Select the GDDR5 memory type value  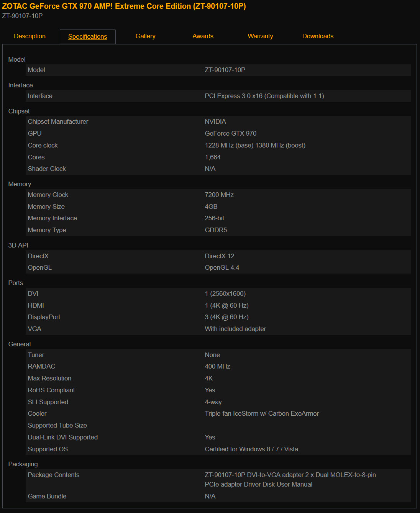(x=216, y=230)
